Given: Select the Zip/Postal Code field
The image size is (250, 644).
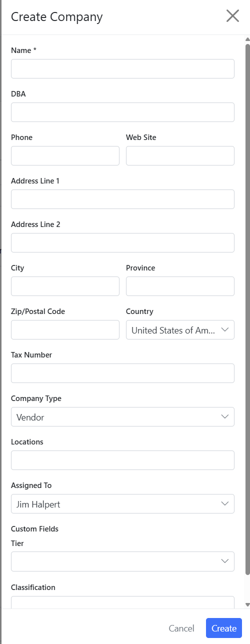Looking at the screenshot, I should click(x=65, y=329).
